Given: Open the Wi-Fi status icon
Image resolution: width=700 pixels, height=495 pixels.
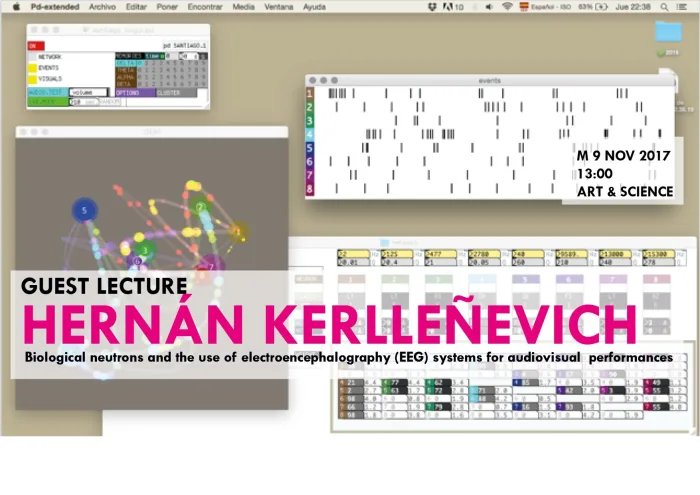Looking at the screenshot, I should tap(507, 7).
